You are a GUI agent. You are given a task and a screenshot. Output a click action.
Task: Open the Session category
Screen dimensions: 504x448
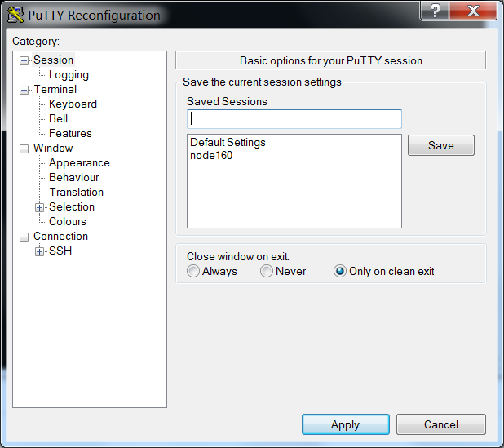point(53,60)
